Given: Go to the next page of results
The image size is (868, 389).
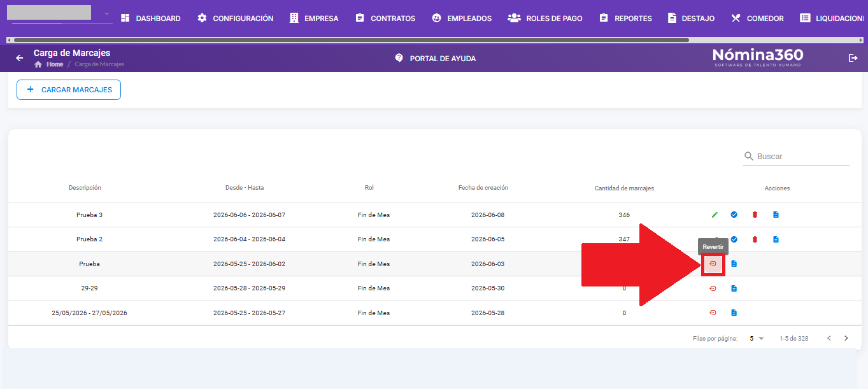Looking at the screenshot, I should (846, 338).
